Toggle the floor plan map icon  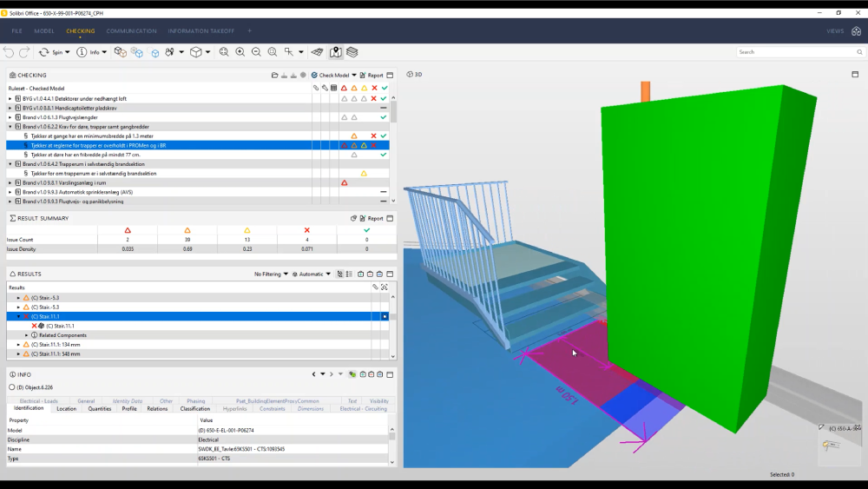[335, 52]
